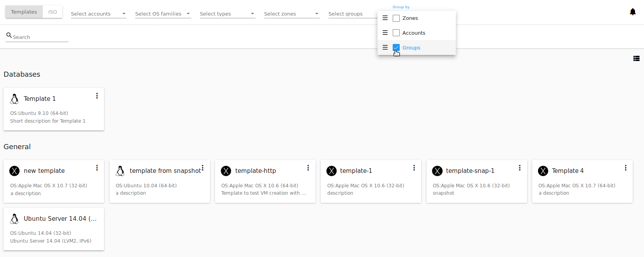Click the search magnifier icon
Image resolution: width=644 pixels, height=257 pixels.
pyautogui.click(x=9, y=35)
